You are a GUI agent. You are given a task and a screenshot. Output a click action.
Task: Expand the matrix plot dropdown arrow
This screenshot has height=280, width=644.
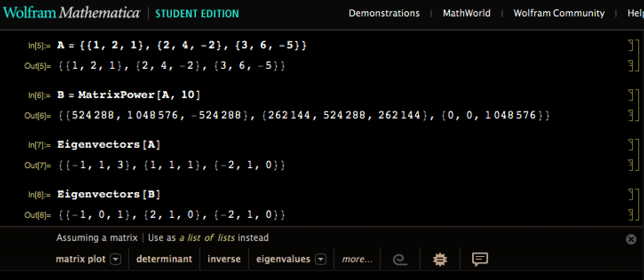pyautogui.click(x=115, y=260)
